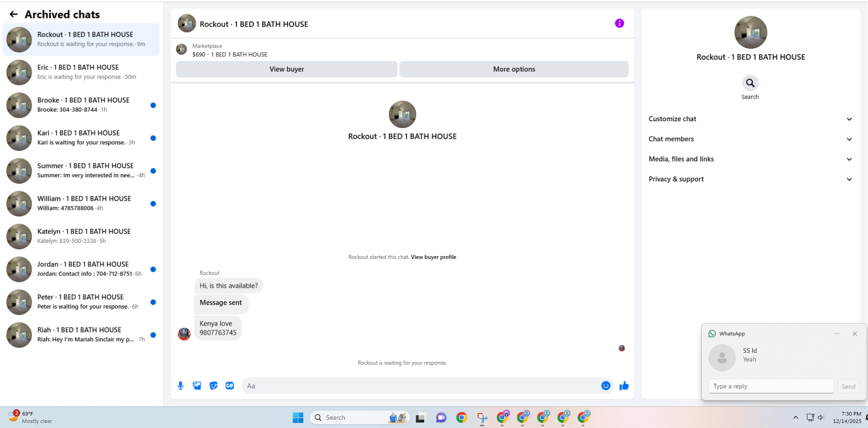Screen dimensions: 868x428
Task: Click the 'Kenya love 9807763745' message
Action: point(218,328)
